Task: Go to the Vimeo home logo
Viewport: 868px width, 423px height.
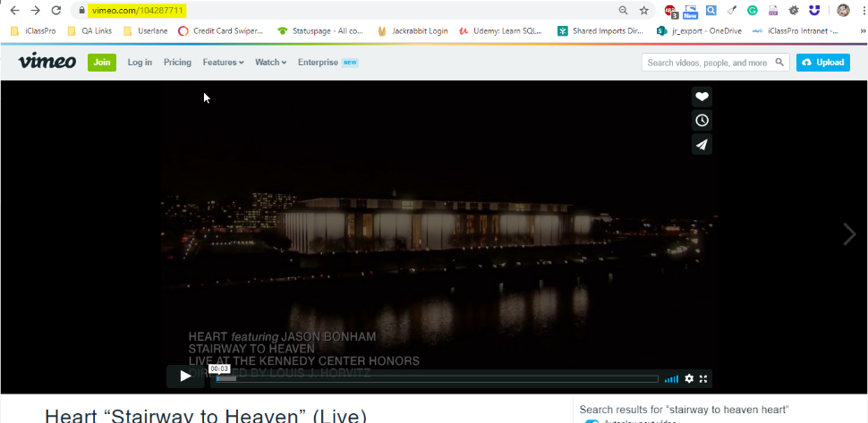Action: 47,62
